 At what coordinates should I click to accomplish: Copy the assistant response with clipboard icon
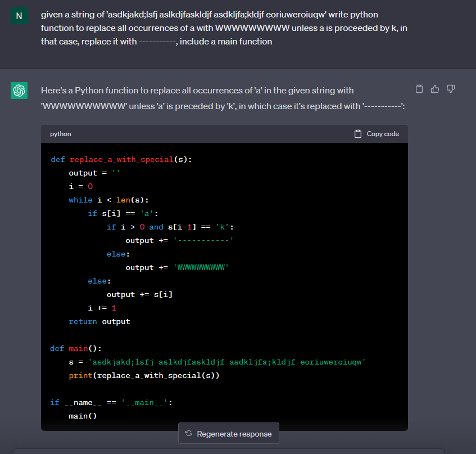(x=419, y=89)
